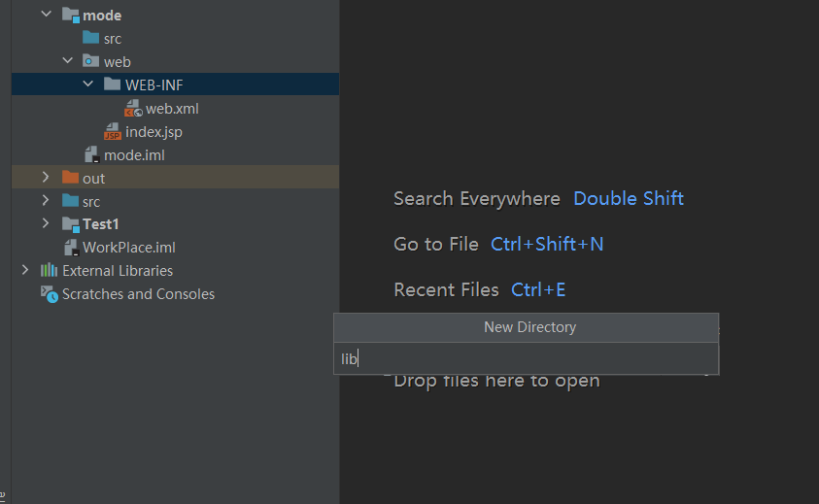Click the New Directory popup title
This screenshot has height=504, width=819.
click(529, 327)
